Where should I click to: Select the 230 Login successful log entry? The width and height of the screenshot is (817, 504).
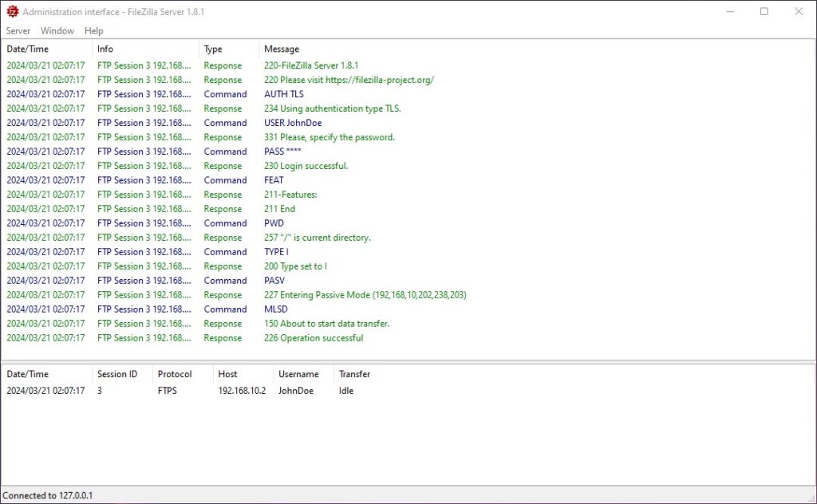coord(306,166)
